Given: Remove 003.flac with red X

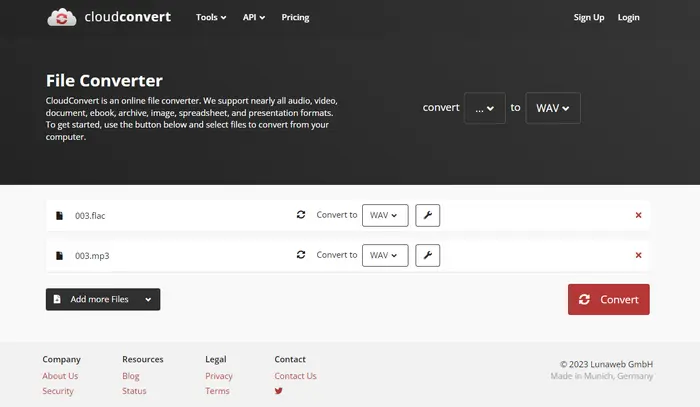Looking at the screenshot, I should [x=638, y=215].
